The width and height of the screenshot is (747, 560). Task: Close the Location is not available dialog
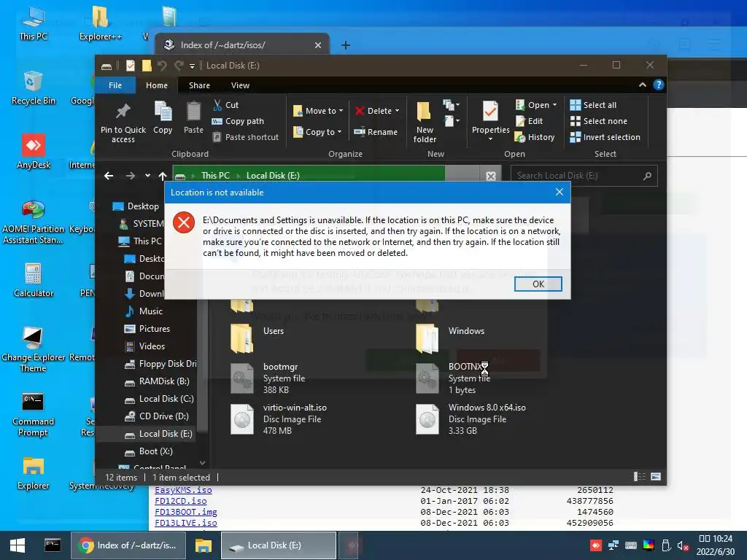[x=560, y=192]
